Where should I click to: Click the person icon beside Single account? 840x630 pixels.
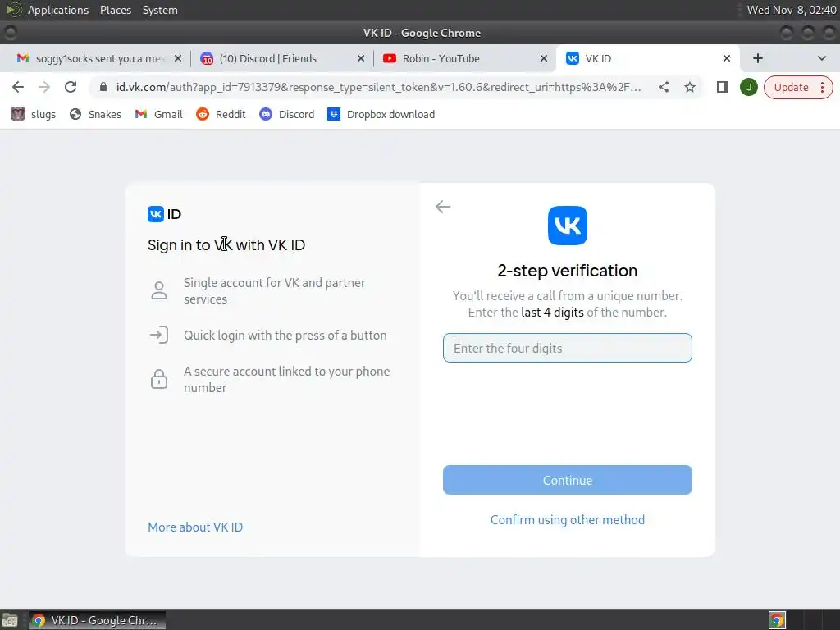click(x=158, y=290)
